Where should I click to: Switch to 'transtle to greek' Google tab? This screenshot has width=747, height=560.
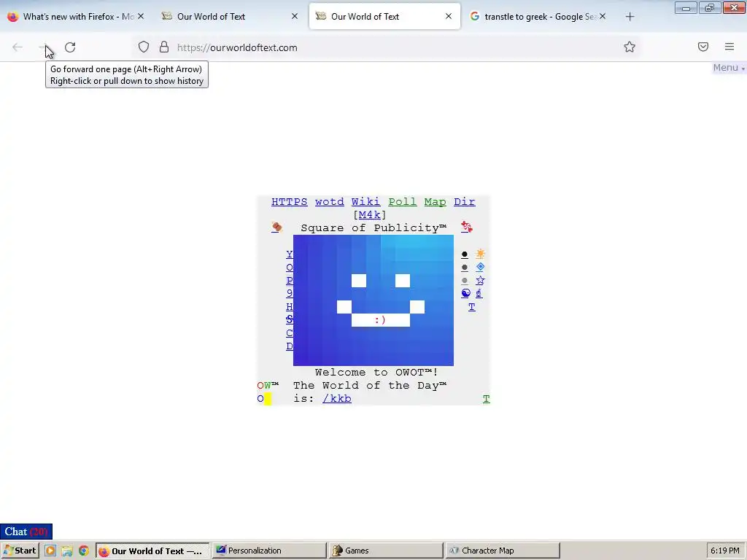point(538,16)
